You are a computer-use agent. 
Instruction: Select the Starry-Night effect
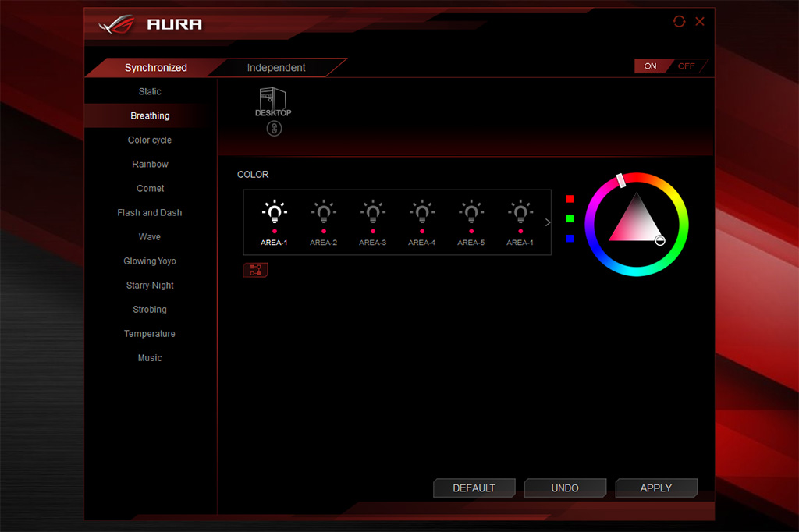[150, 286]
